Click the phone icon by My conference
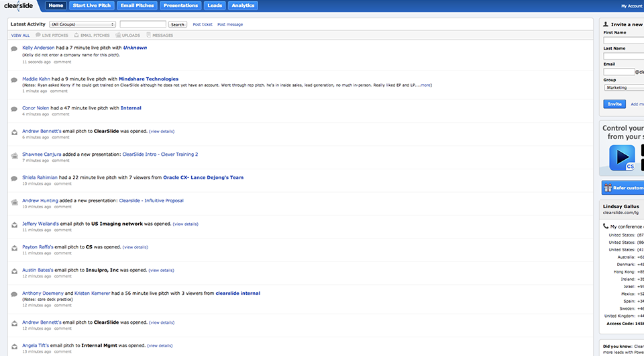Image resolution: width=644 pixels, height=356 pixels. click(x=605, y=226)
